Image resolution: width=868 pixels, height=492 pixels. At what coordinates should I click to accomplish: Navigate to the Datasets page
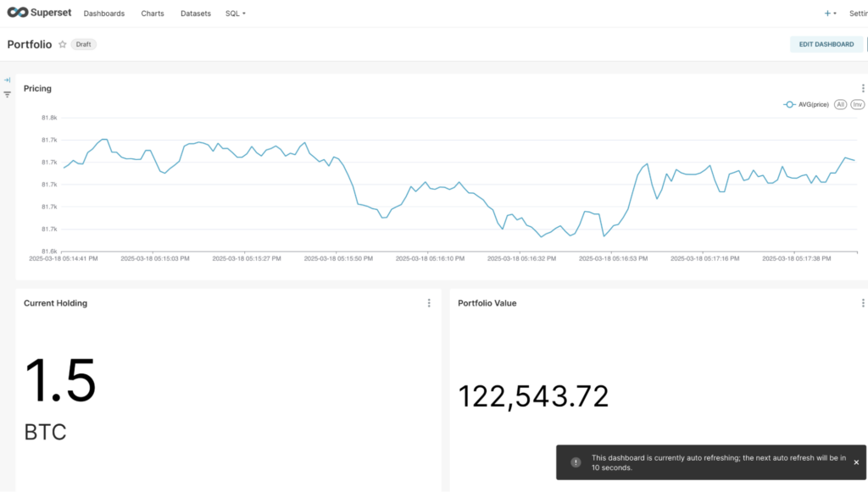coord(196,14)
